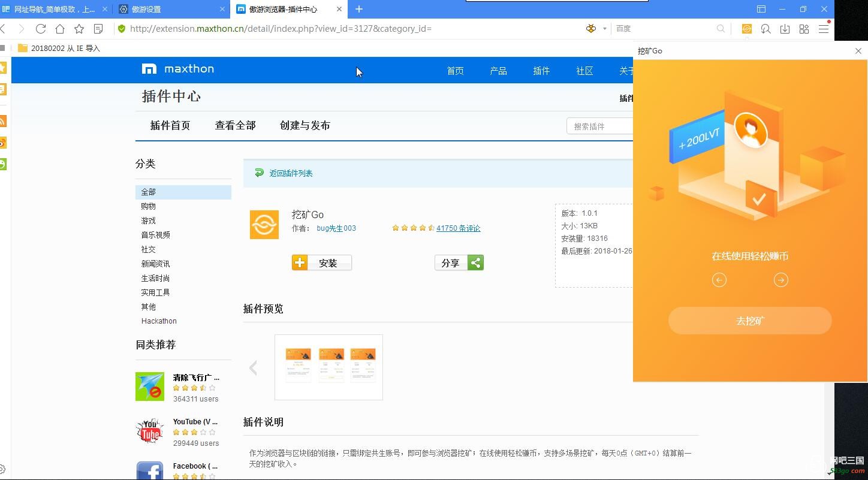Open the RSS feed sidebar icon
The width and height of the screenshot is (868, 480).
(x=3, y=122)
